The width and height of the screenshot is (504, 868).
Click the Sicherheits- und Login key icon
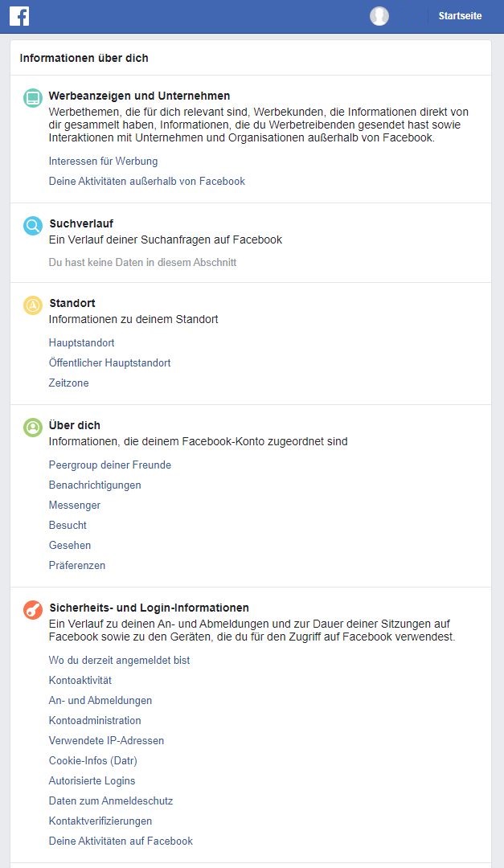pyautogui.click(x=33, y=610)
